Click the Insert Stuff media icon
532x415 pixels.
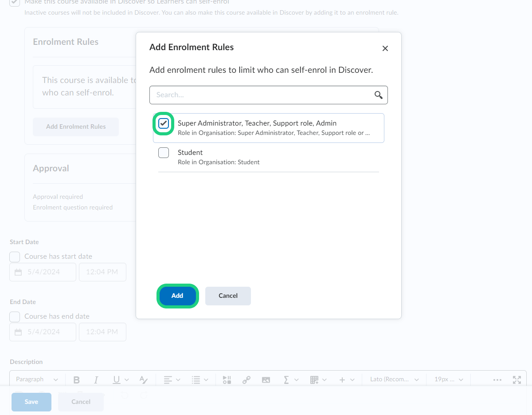227,380
